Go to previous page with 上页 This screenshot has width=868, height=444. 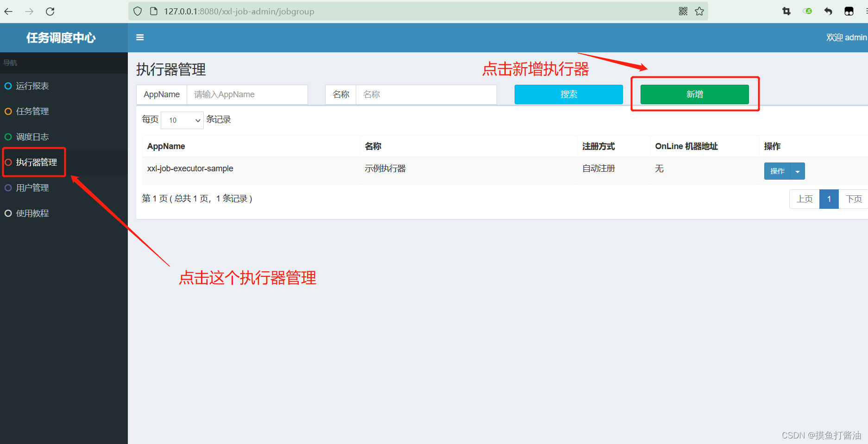(x=805, y=199)
